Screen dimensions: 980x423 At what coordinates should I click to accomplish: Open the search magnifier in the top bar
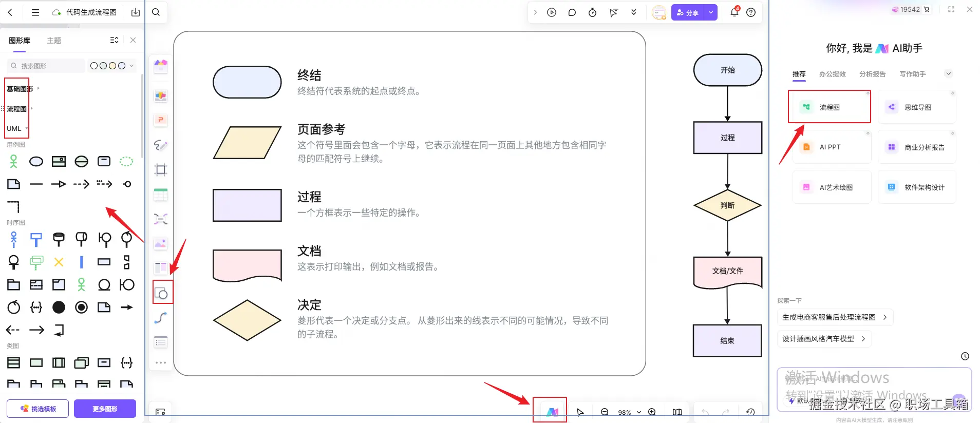tap(156, 12)
